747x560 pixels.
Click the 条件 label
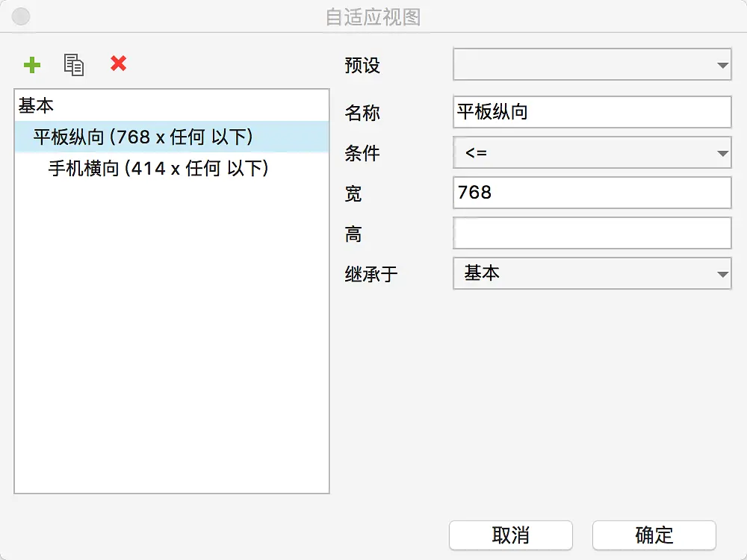362,153
